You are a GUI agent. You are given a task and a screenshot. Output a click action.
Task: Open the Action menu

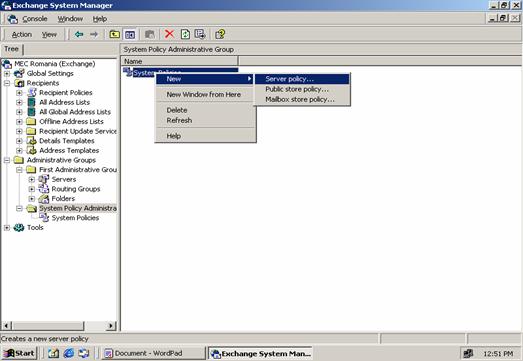pyautogui.click(x=22, y=34)
